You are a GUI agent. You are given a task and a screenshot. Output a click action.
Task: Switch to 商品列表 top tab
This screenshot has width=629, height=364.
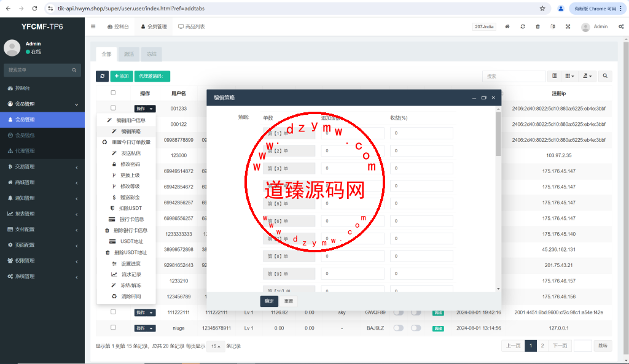192,26
